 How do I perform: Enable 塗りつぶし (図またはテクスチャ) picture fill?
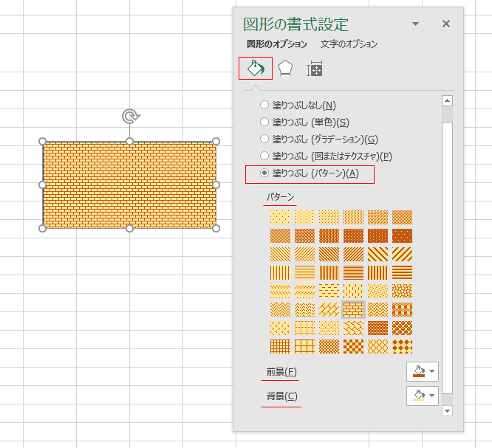pos(264,156)
